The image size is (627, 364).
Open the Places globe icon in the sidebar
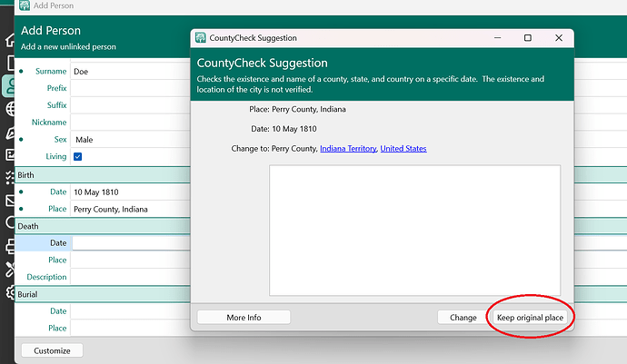click(x=10, y=109)
